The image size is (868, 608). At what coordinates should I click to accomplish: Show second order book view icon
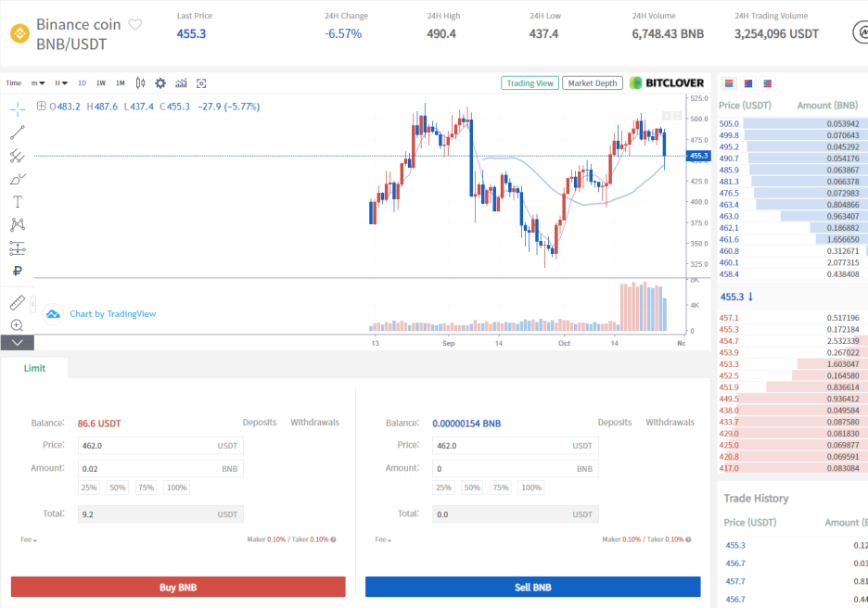coord(748,83)
